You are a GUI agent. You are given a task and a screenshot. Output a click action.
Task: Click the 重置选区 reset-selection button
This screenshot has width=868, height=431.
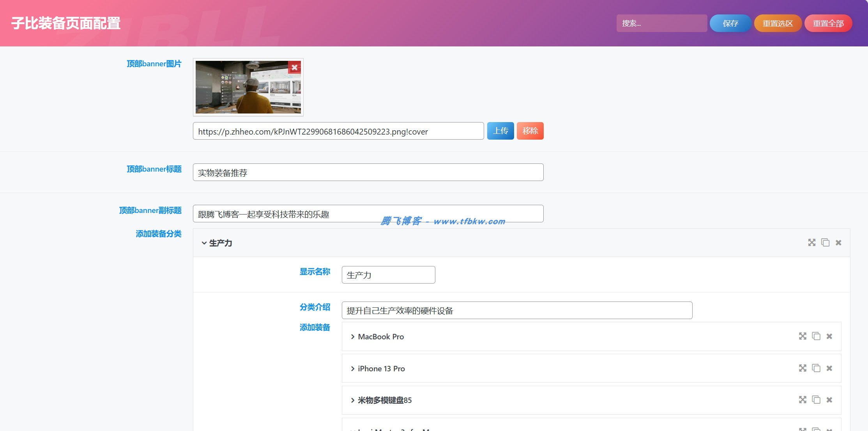[x=778, y=23]
